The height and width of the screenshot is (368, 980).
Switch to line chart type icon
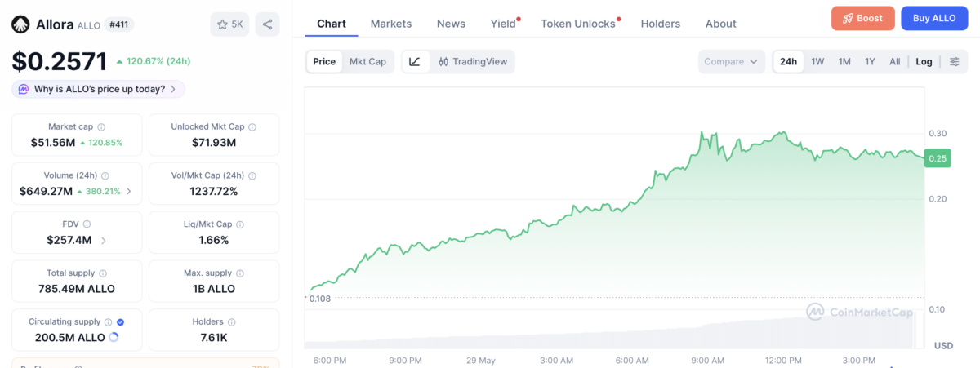pos(415,61)
